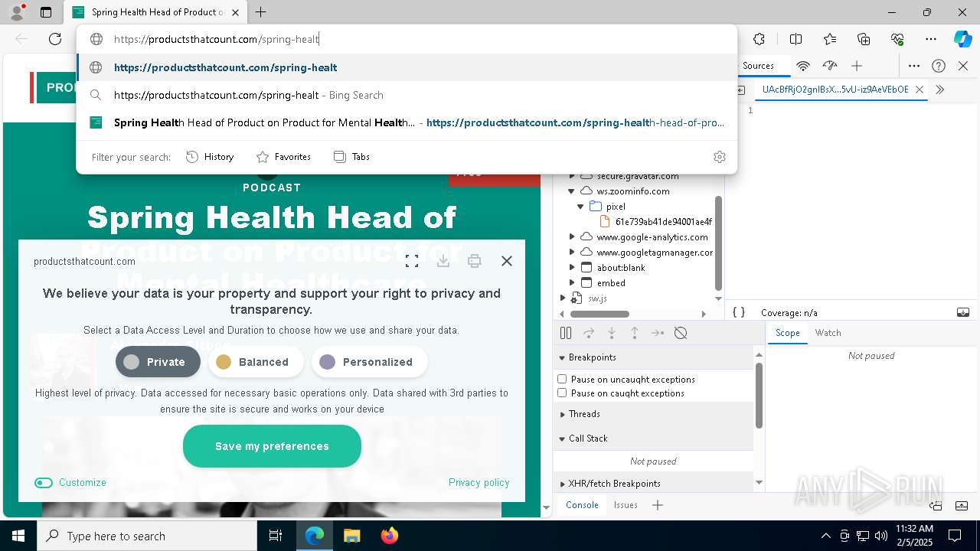Open DevTools Network conditions wifi icon
This screenshot has height=551, width=980.
click(803, 66)
